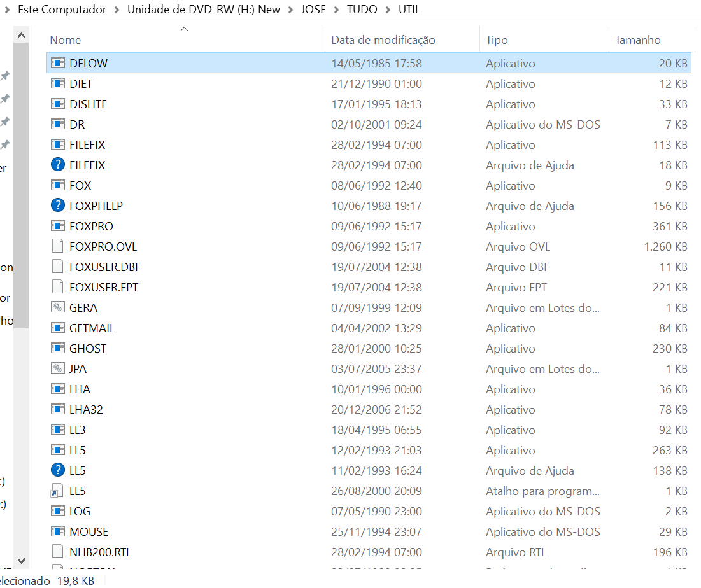The height and width of the screenshot is (588, 701).
Task: Click the navigation pane scrollbar thumb
Action: 21,186
